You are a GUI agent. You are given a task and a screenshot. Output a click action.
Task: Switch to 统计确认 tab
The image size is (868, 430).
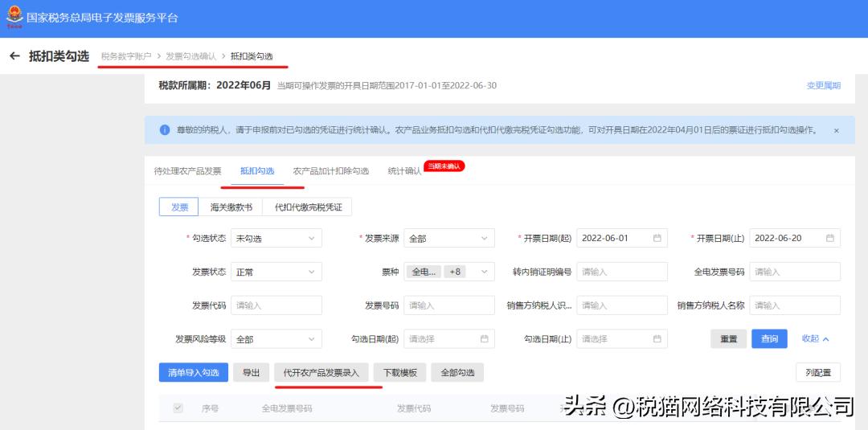tap(404, 171)
